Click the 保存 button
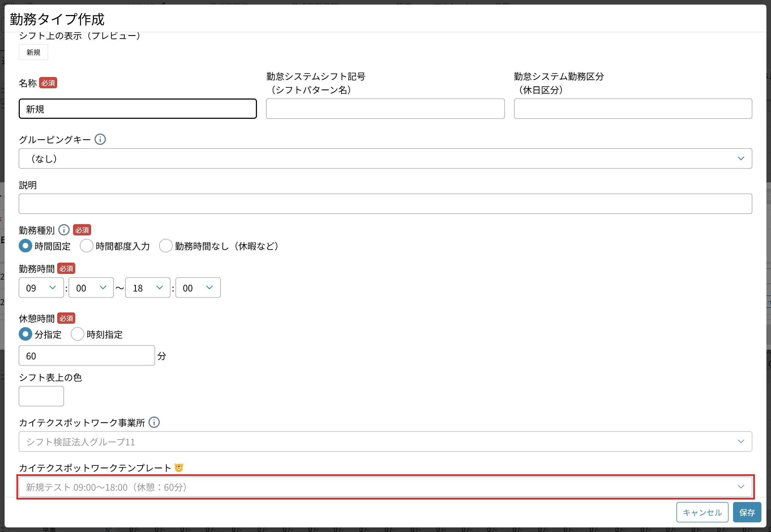This screenshot has height=532, width=771. click(747, 512)
